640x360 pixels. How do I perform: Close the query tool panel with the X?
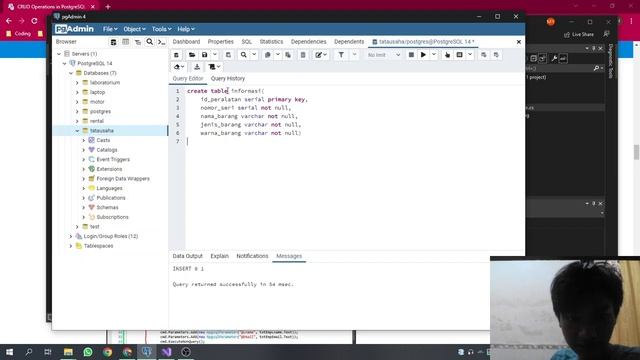coord(519,42)
